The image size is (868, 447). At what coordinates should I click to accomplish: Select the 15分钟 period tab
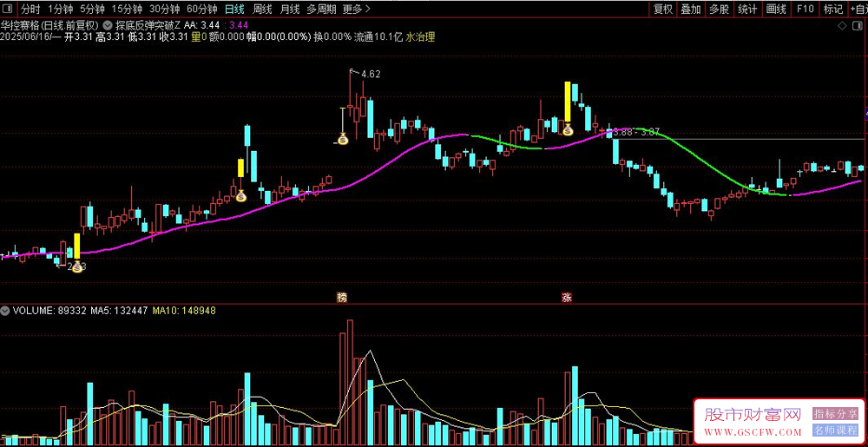tap(126, 9)
